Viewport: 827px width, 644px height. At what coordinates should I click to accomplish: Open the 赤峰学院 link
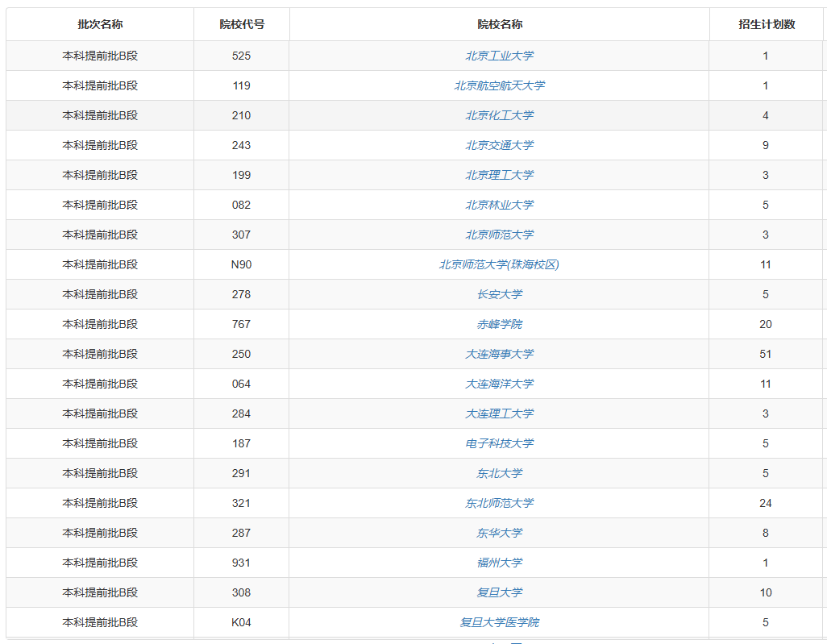point(500,324)
